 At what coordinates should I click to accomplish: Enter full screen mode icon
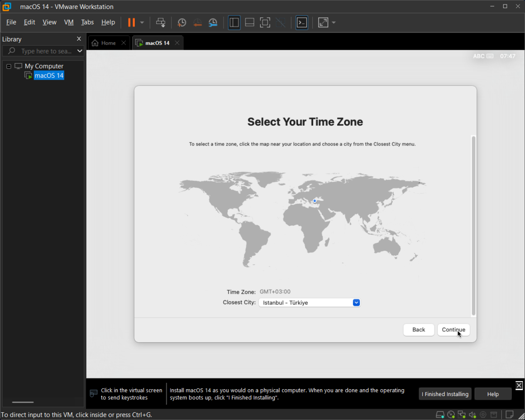[265, 23]
